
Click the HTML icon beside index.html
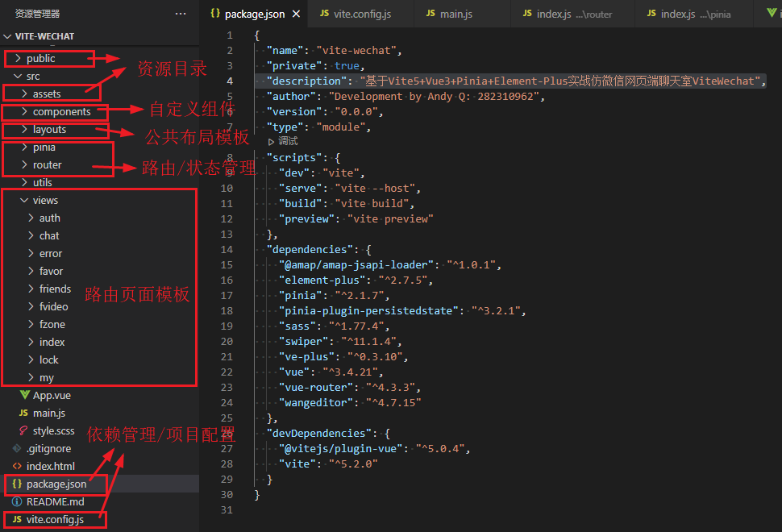point(17,466)
